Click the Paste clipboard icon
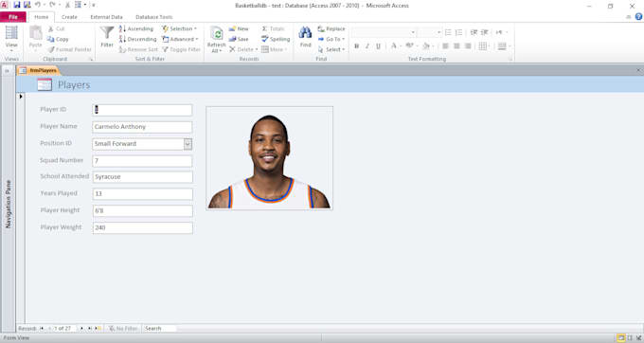 (x=35, y=33)
